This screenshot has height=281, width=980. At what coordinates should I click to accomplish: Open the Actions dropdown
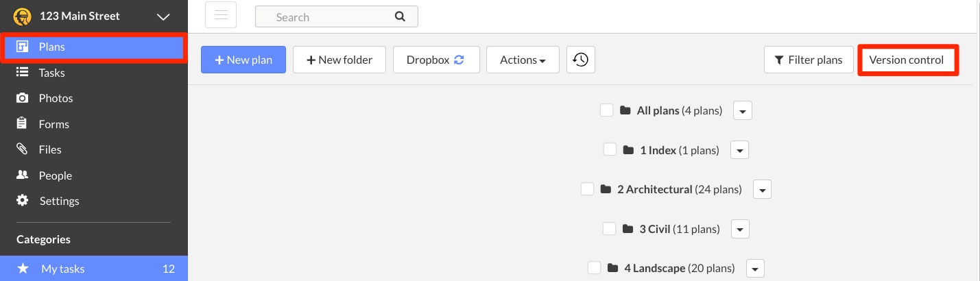pos(523,60)
